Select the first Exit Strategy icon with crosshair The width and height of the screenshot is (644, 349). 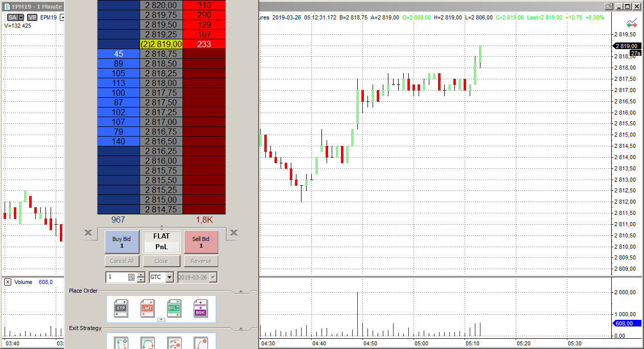coord(121,343)
